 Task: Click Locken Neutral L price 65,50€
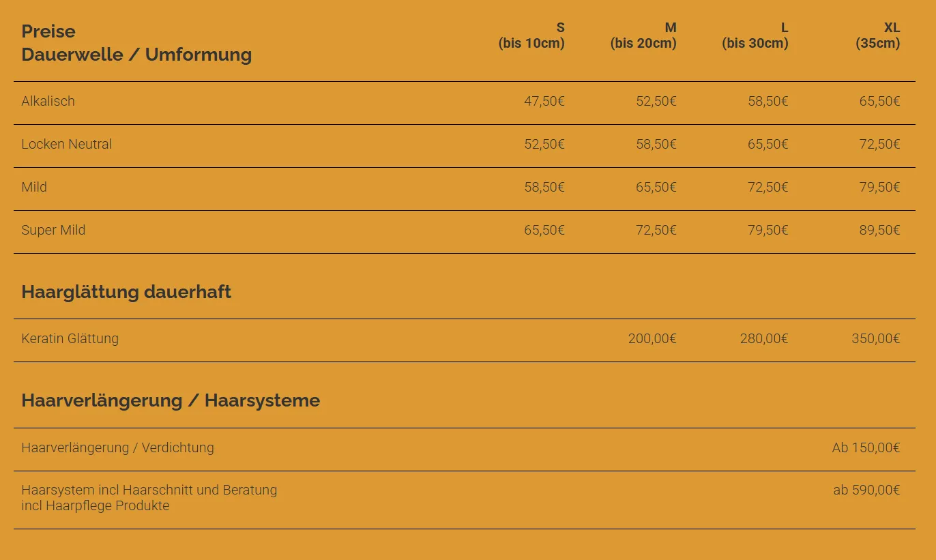767,145
